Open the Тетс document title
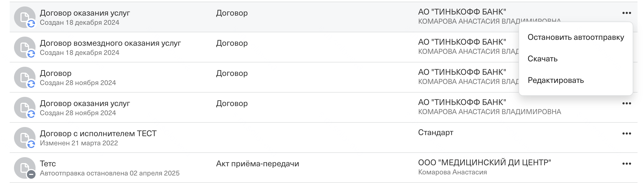The image size is (644, 183). [48, 164]
